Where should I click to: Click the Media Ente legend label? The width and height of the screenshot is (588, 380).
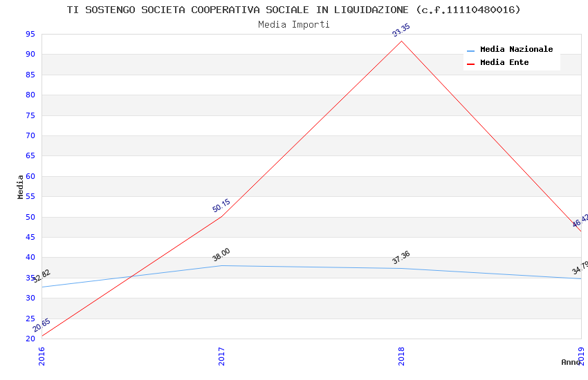pyautogui.click(x=504, y=63)
